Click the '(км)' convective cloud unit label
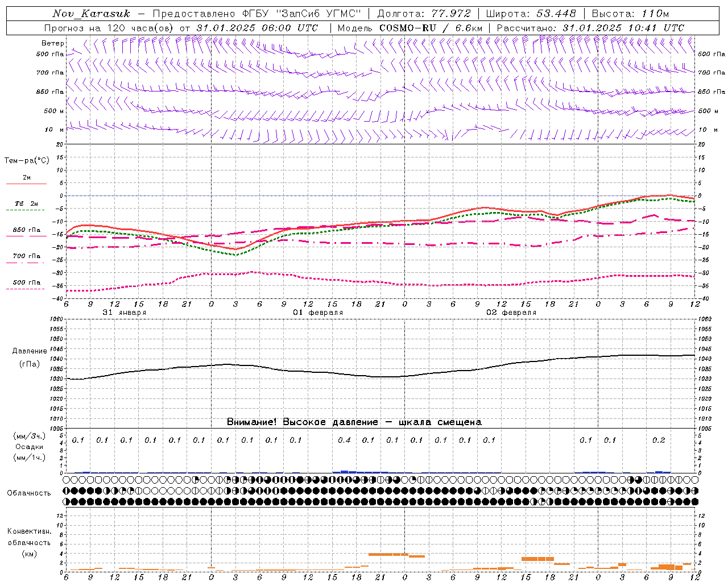This screenshot has height=582, width=728. tap(29, 554)
